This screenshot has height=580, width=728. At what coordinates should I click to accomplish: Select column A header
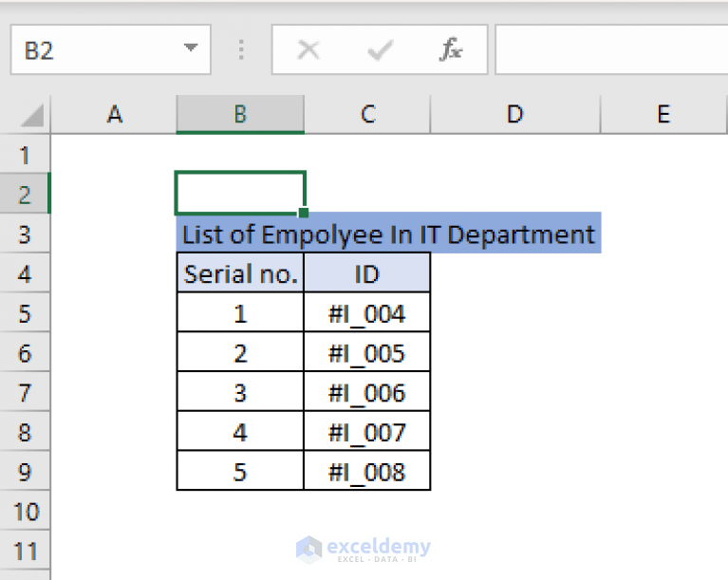[x=114, y=114]
